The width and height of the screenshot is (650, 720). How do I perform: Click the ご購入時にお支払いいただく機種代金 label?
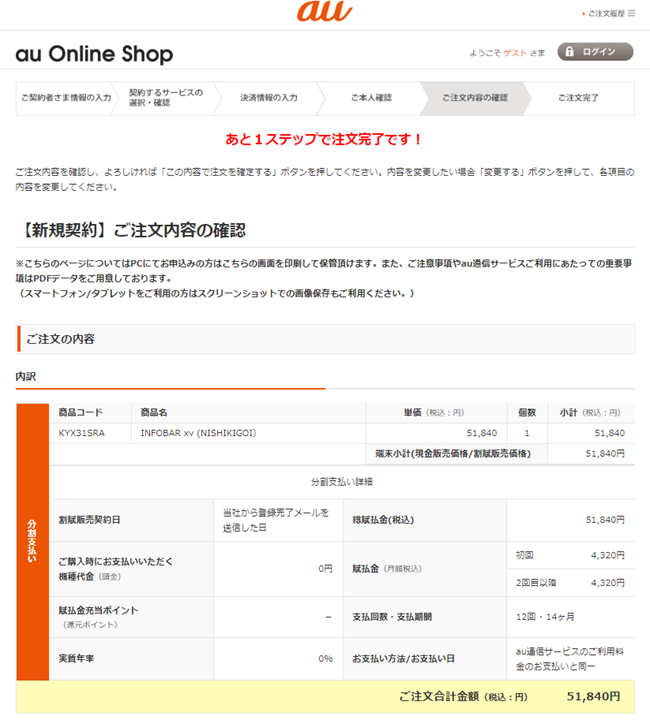116,569
